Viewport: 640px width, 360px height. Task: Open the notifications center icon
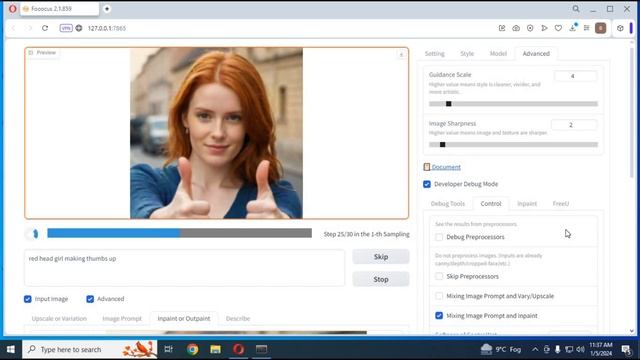tap(626, 349)
